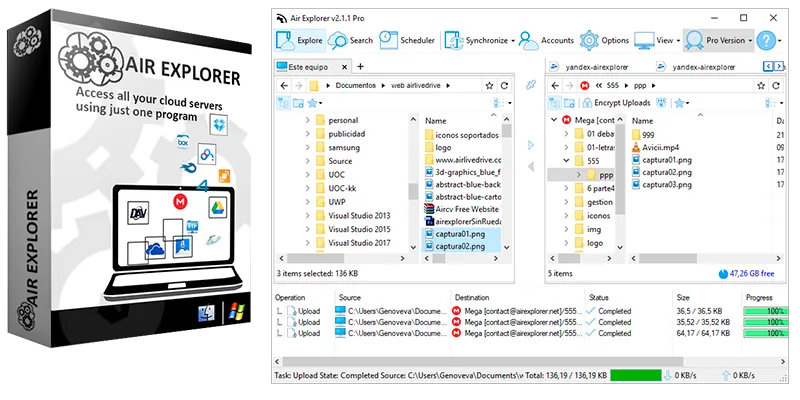Toggle the folder tree view in the left pane
800x400 pixels.
pyautogui.click(x=283, y=103)
